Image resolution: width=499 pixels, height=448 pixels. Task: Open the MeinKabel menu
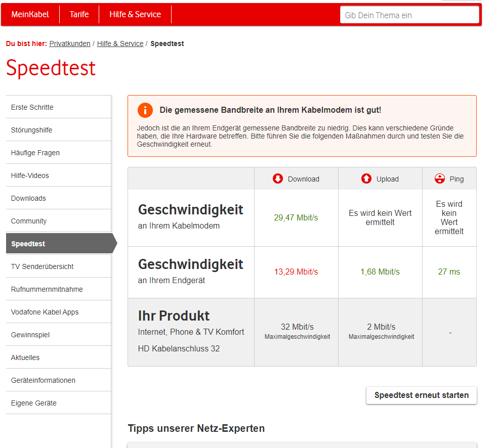pyautogui.click(x=30, y=14)
